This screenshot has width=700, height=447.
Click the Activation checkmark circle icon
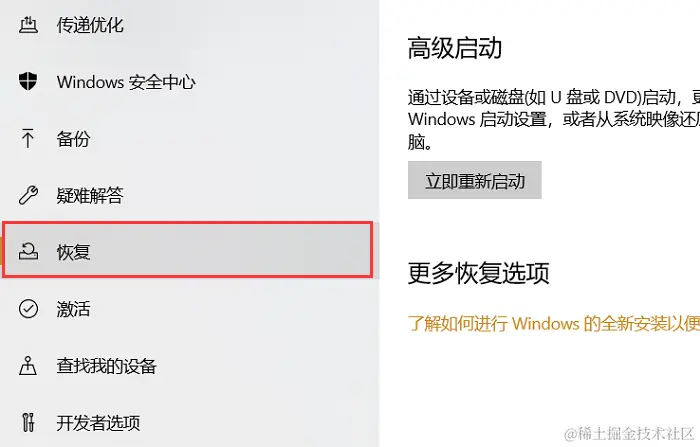tap(28, 309)
